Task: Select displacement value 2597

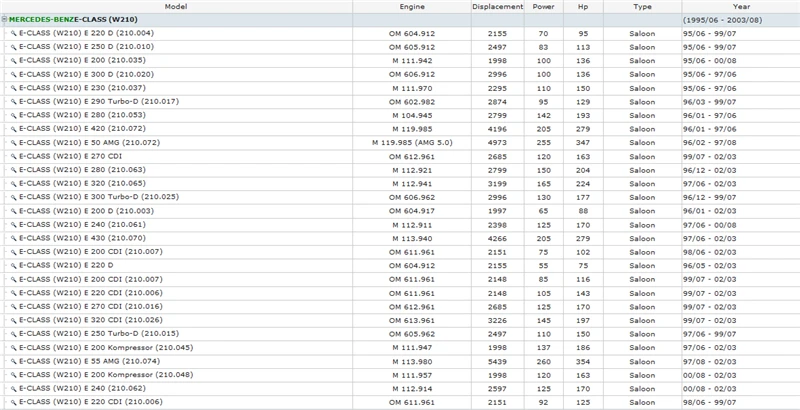Action: click(497, 389)
